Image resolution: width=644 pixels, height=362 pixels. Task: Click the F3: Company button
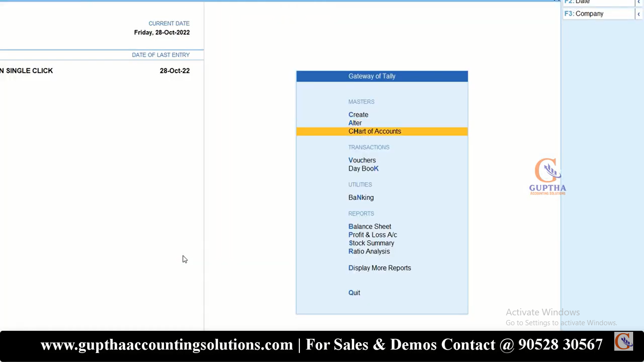[x=599, y=14]
